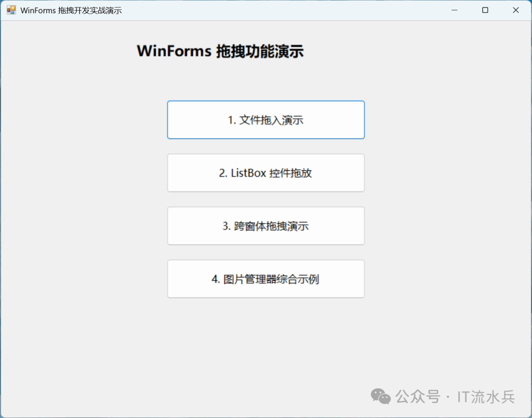The height and width of the screenshot is (418, 532).
Task: Click the heading WinForms 拖拽功能演示
Action: (220, 51)
